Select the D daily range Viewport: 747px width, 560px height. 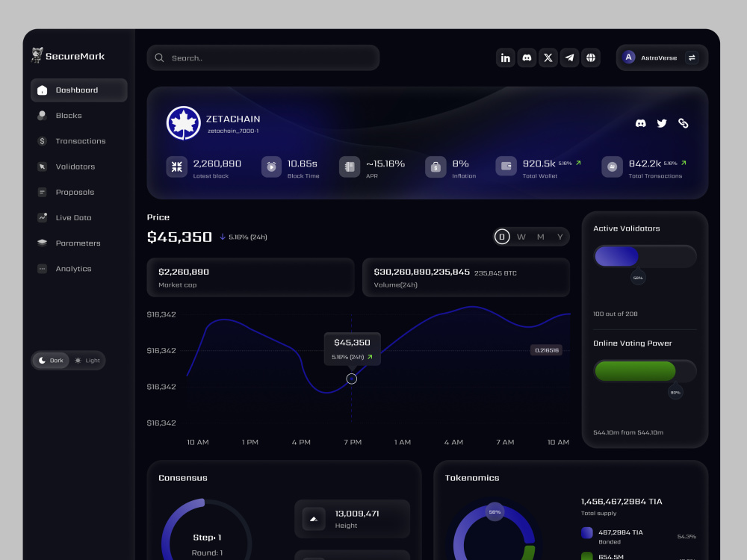click(x=502, y=237)
